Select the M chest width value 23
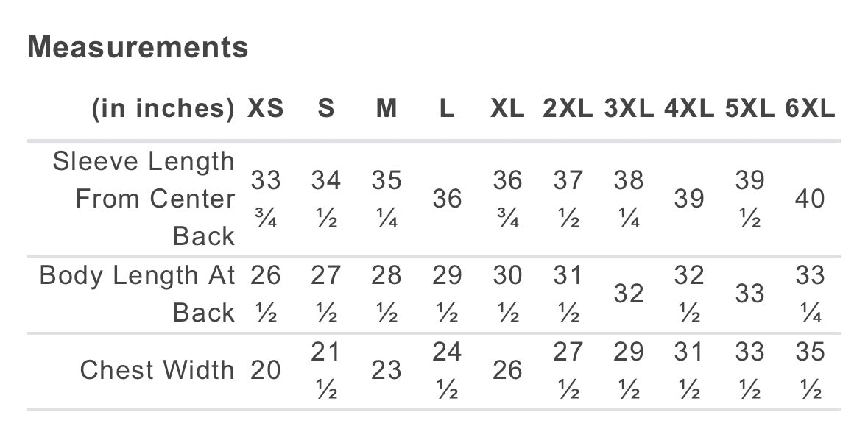 pyautogui.click(x=387, y=370)
